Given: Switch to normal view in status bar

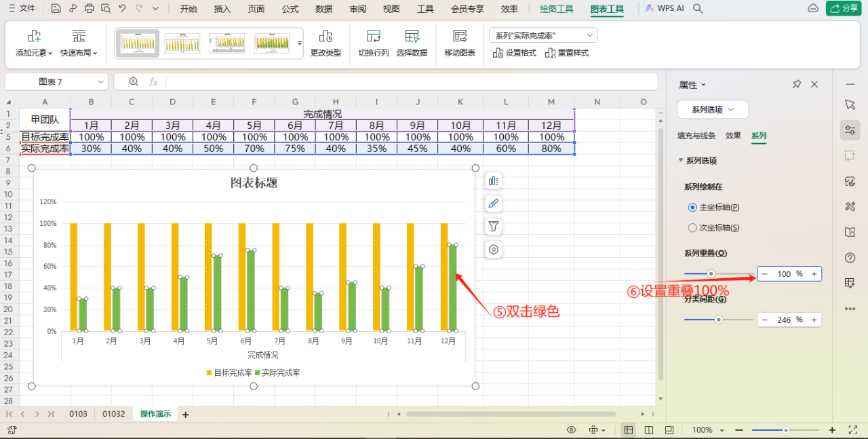Looking at the screenshot, I should pyautogui.click(x=629, y=430).
